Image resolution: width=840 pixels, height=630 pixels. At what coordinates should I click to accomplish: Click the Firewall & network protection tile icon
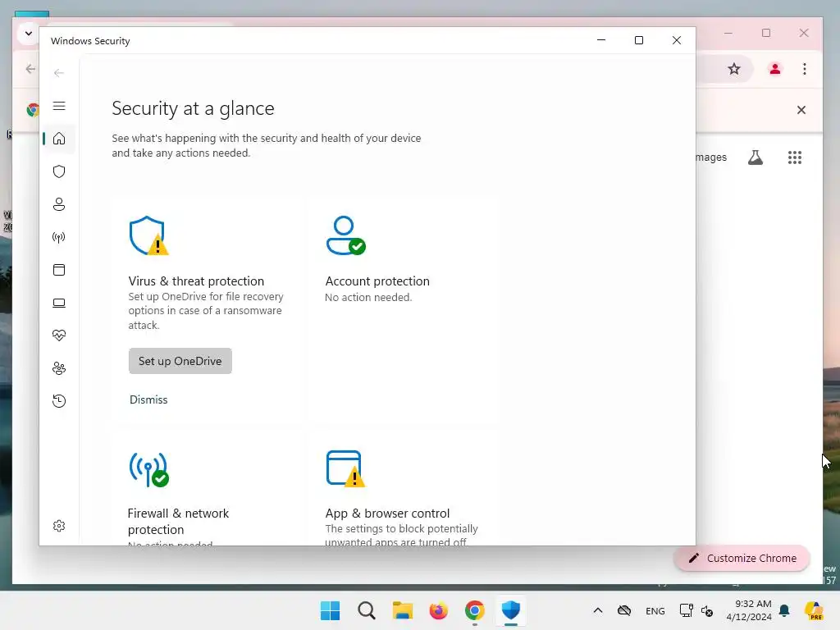click(x=149, y=469)
